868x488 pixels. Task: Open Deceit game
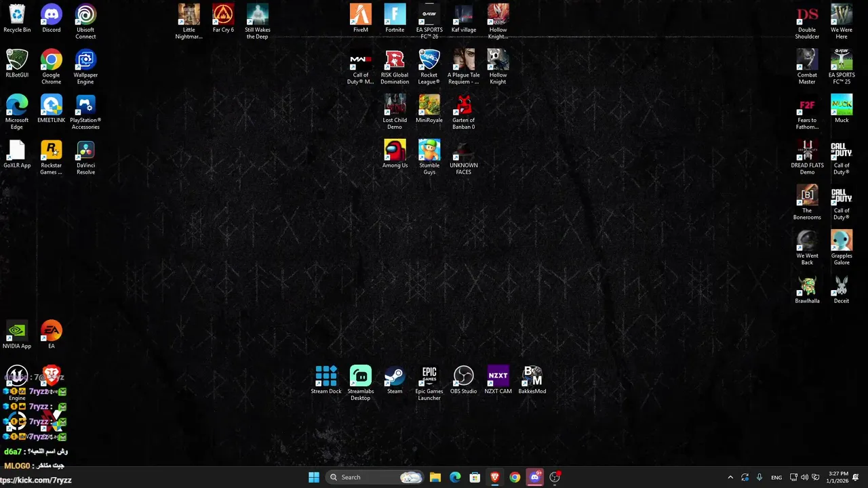842,290
